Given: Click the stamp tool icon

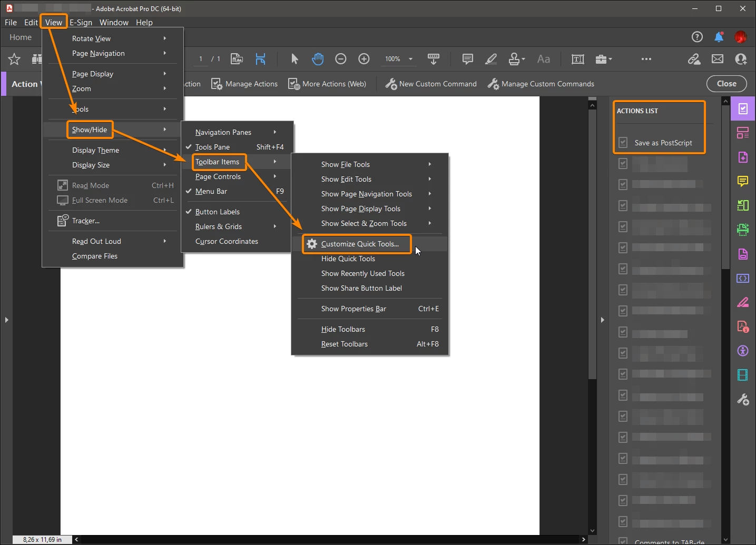Looking at the screenshot, I should coord(516,59).
